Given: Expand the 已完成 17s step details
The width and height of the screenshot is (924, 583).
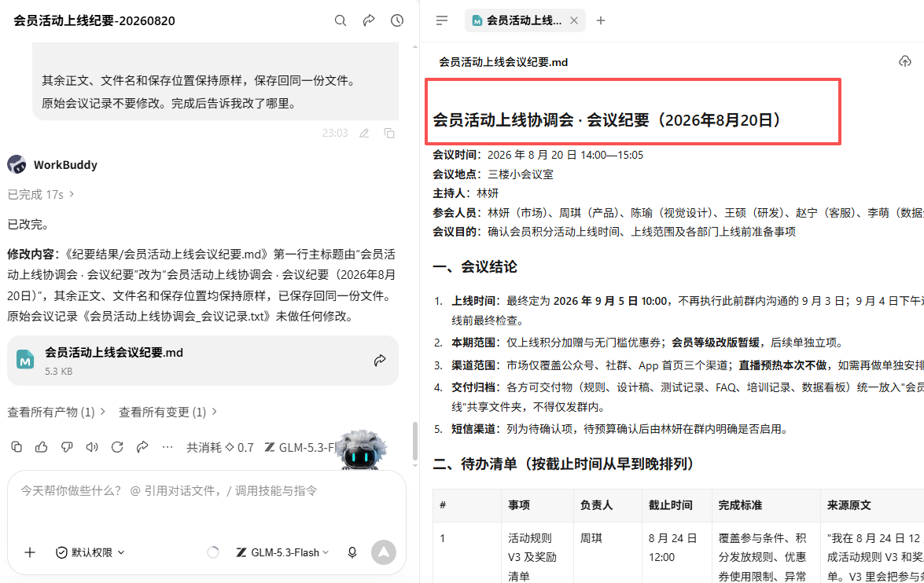Looking at the screenshot, I should click(41, 194).
